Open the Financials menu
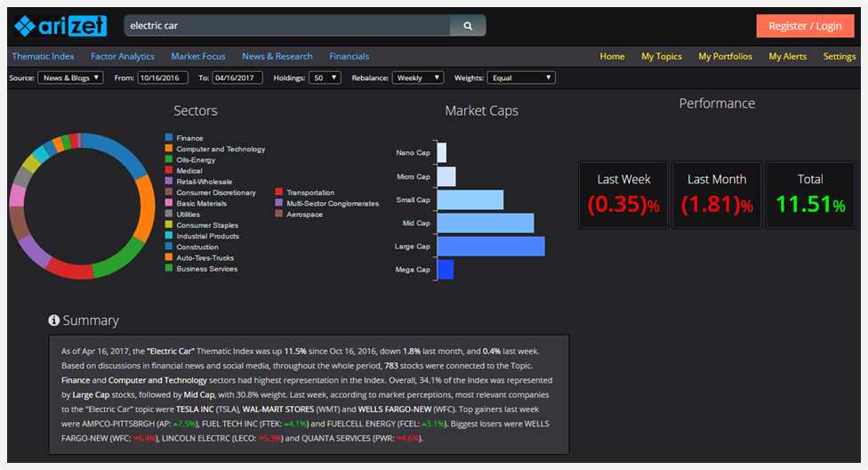This screenshot has width=868, height=470. pyautogui.click(x=349, y=57)
